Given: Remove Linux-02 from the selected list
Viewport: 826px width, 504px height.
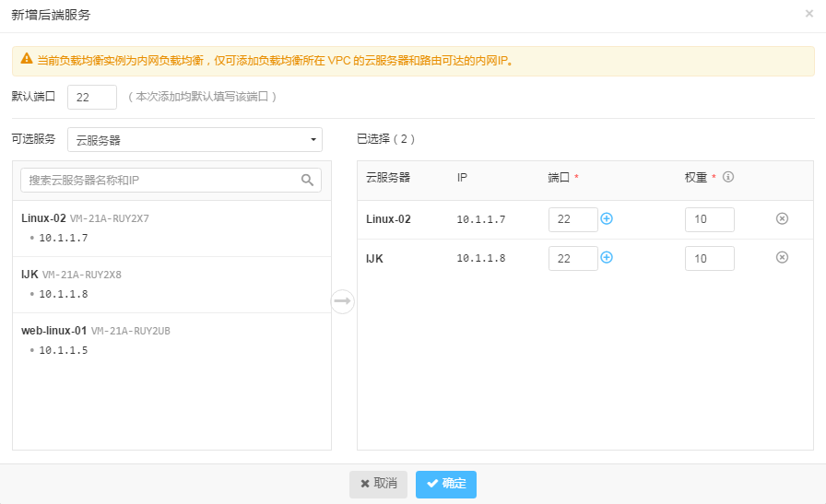Looking at the screenshot, I should (x=783, y=218).
